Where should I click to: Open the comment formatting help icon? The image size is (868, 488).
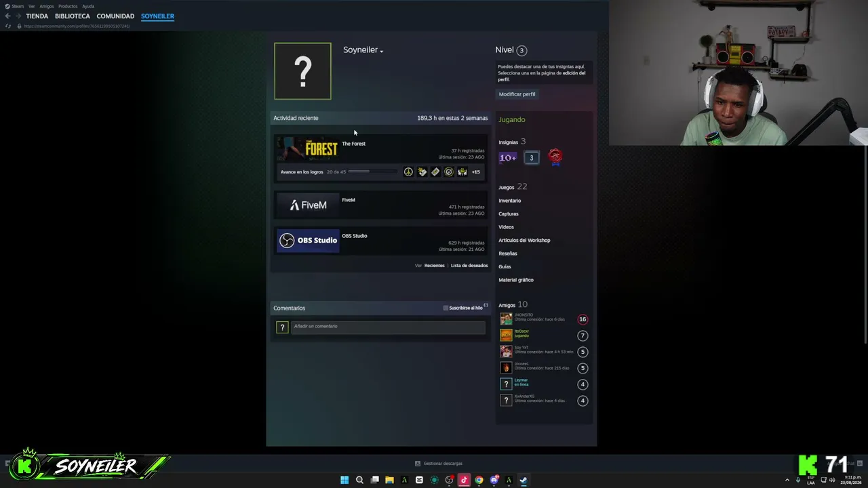486,305
